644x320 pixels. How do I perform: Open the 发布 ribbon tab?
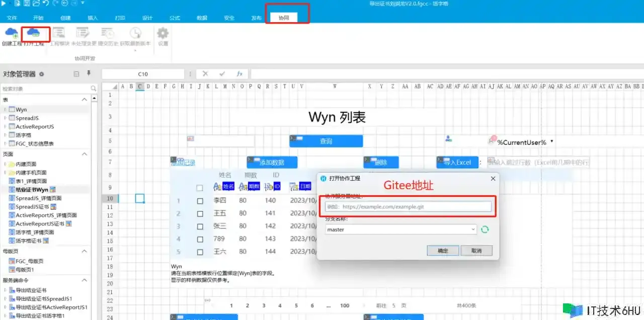(256, 18)
